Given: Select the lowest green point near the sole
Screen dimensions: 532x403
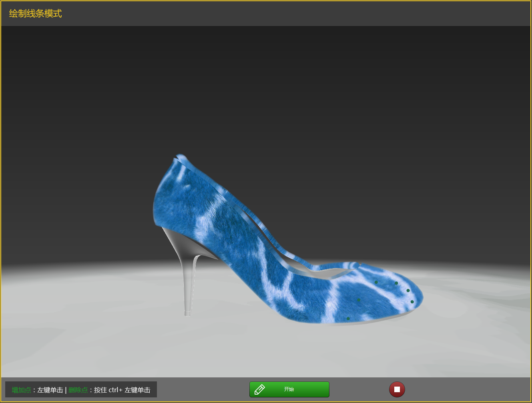Looking at the screenshot, I should coord(348,319).
